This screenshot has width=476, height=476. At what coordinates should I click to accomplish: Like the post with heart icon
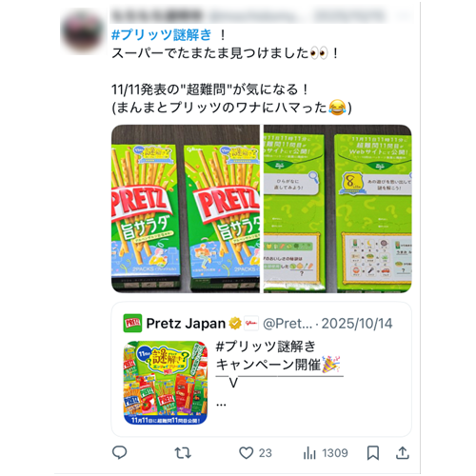pyautogui.click(x=246, y=453)
